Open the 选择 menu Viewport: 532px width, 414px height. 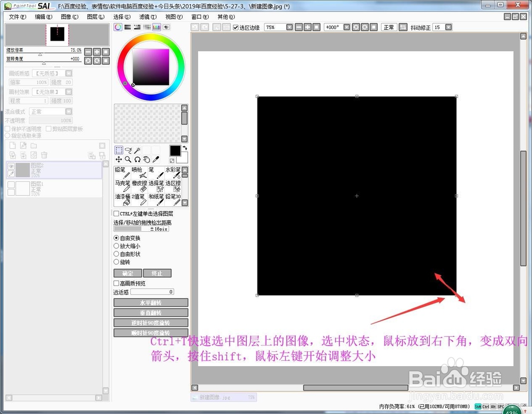(122, 17)
